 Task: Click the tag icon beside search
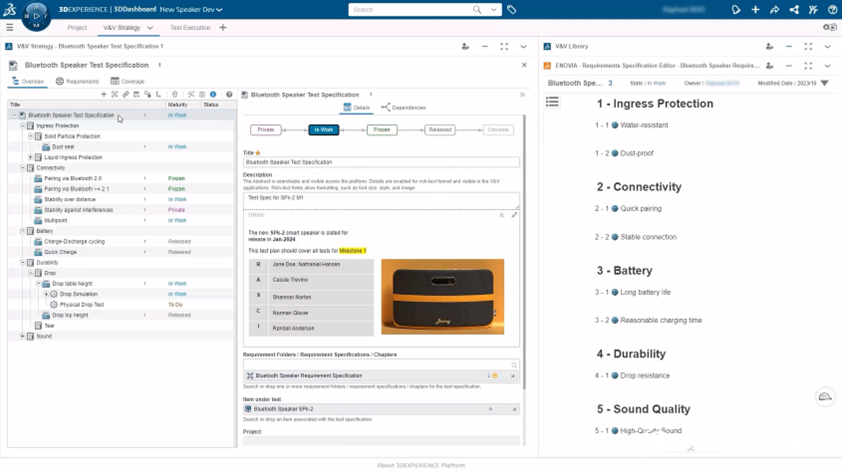[x=512, y=10]
